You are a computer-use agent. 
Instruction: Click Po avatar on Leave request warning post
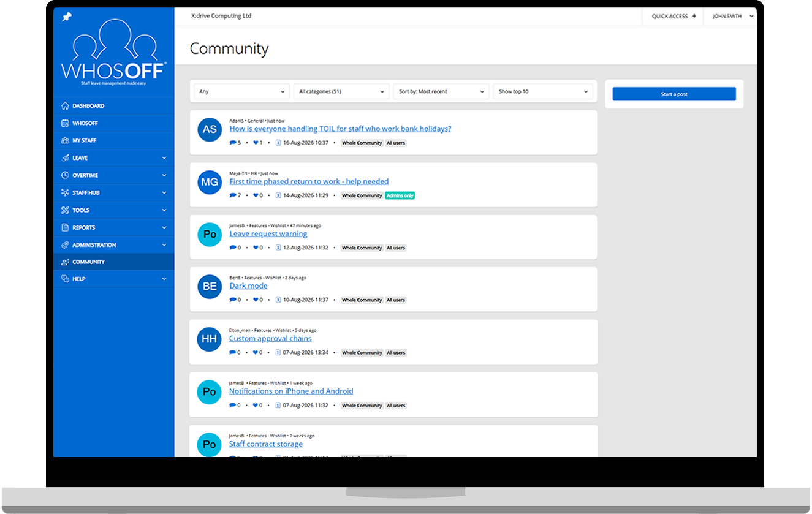pos(210,235)
